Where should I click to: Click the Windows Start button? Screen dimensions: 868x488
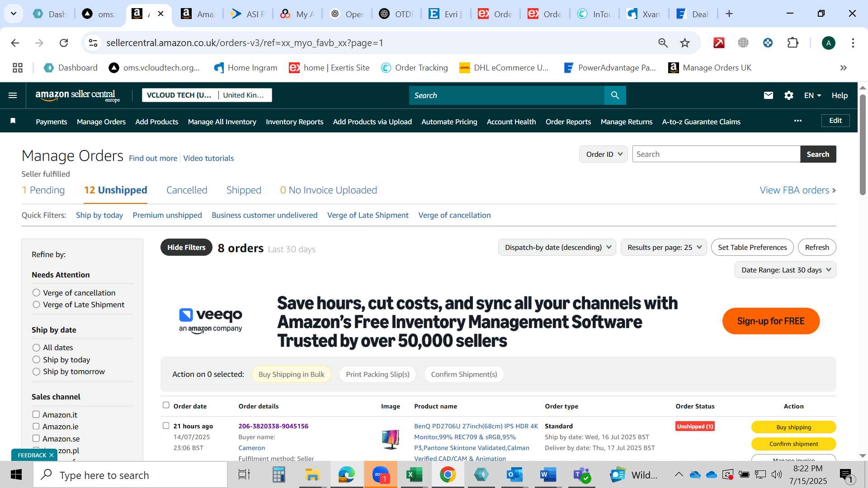tap(16, 475)
